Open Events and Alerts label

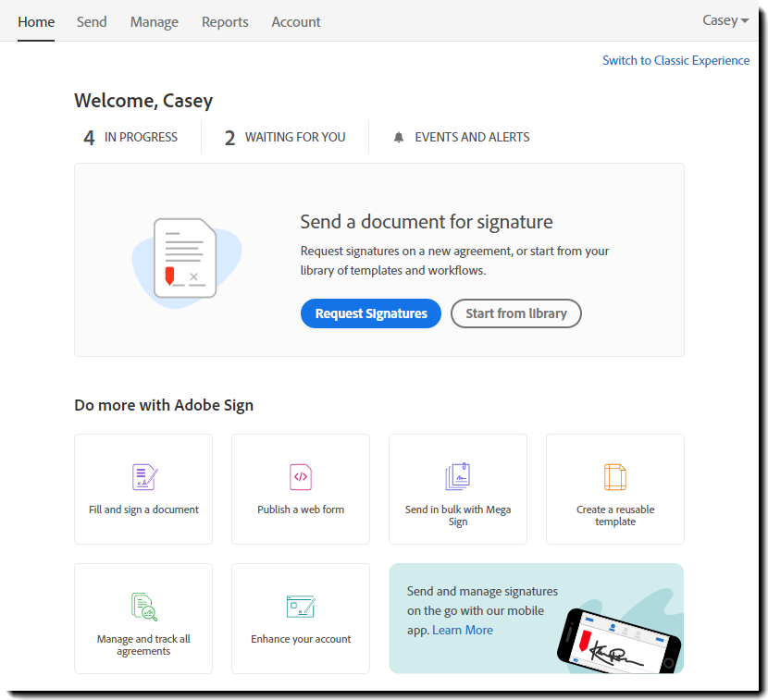click(x=472, y=137)
